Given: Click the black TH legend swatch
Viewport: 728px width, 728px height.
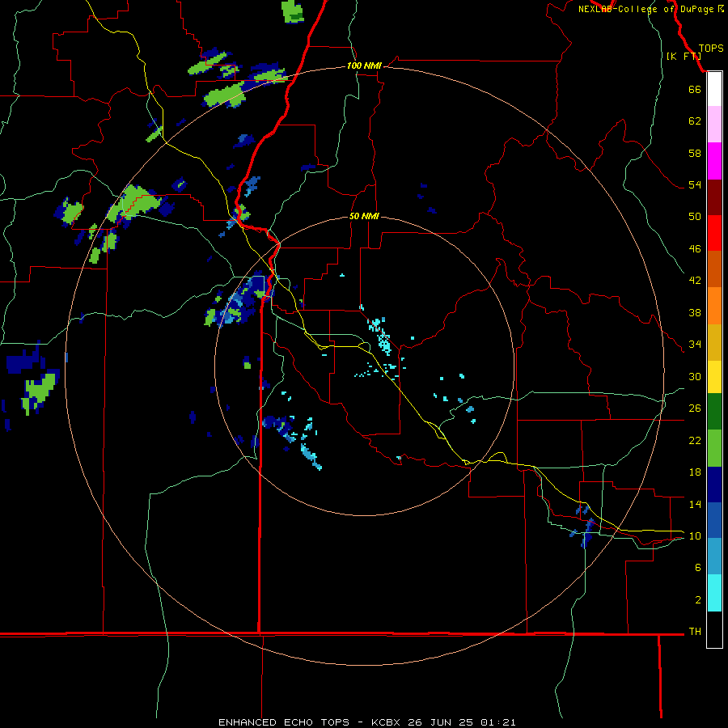Looking at the screenshot, I should click(714, 629).
